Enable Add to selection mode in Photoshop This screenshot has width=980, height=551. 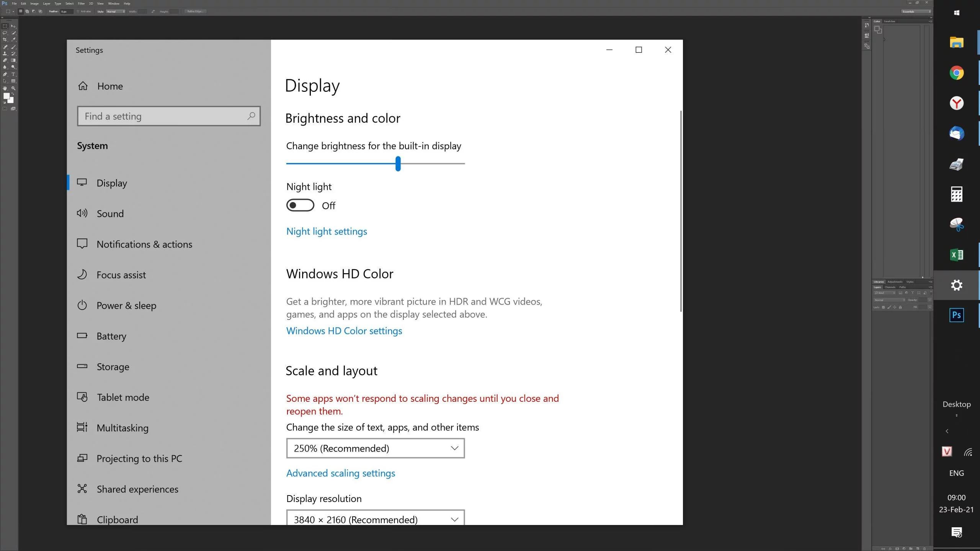(x=27, y=11)
